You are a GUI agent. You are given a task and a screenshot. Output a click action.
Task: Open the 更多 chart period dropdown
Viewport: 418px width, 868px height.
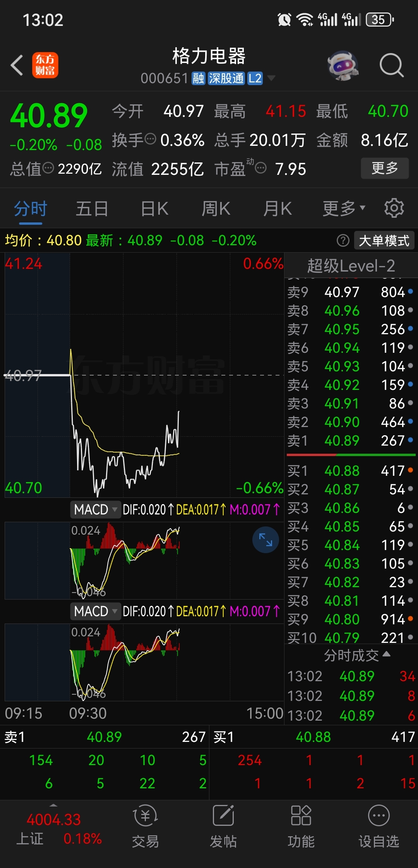[x=344, y=208]
